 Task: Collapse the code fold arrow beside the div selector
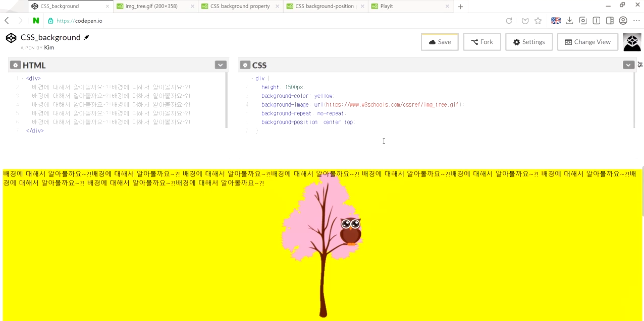pos(252,78)
